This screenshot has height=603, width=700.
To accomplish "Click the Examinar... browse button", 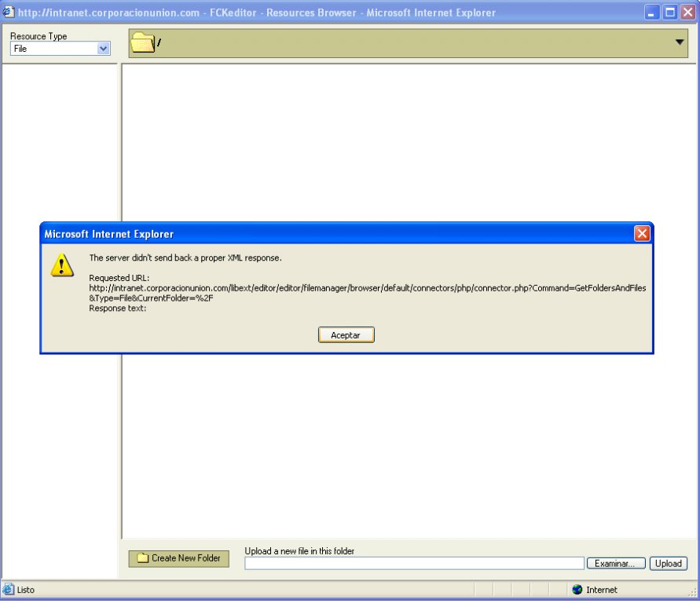I will tap(616, 563).
